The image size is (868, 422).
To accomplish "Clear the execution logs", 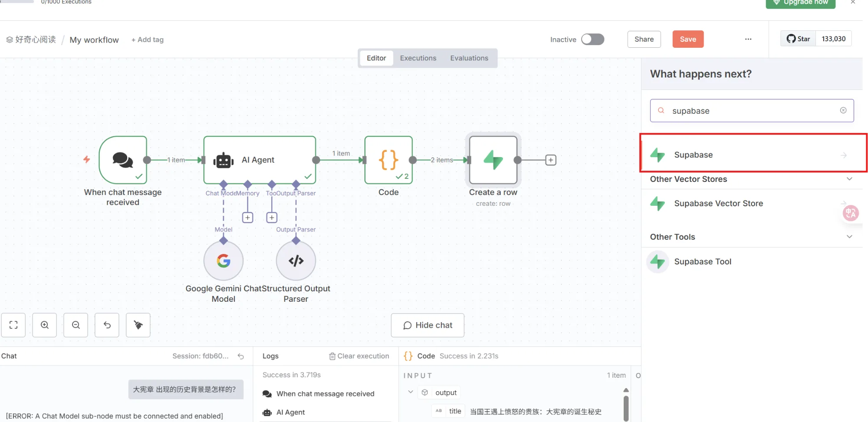I will pos(359,356).
